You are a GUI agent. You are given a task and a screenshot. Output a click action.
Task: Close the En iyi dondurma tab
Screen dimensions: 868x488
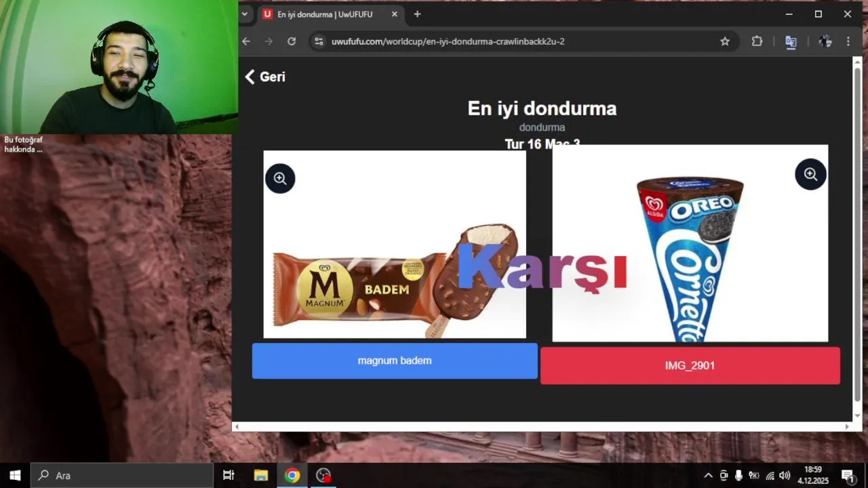point(394,14)
